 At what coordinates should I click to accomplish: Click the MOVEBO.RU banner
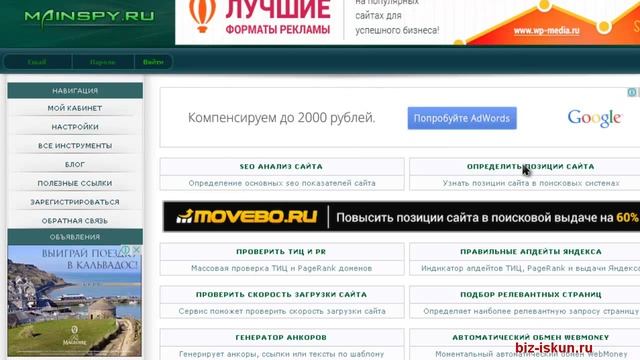click(x=402, y=217)
